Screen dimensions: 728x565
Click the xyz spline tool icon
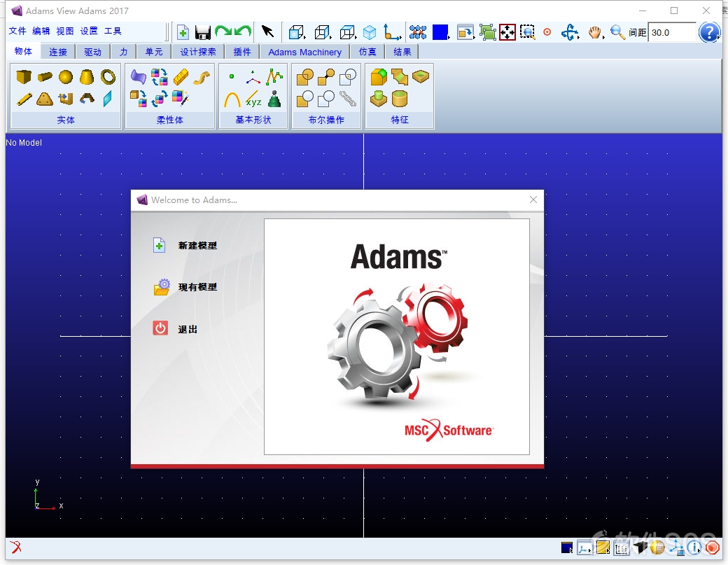pyautogui.click(x=253, y=99)
